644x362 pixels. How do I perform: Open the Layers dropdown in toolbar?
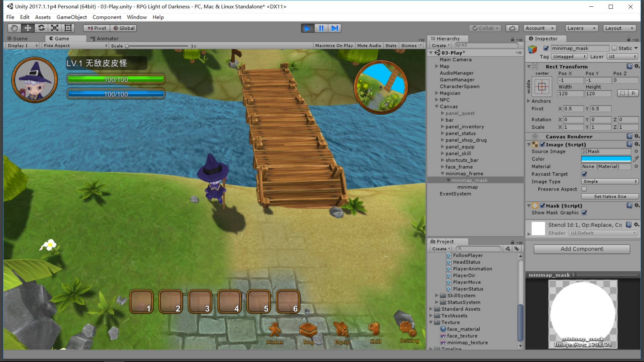tap(582, 28)
